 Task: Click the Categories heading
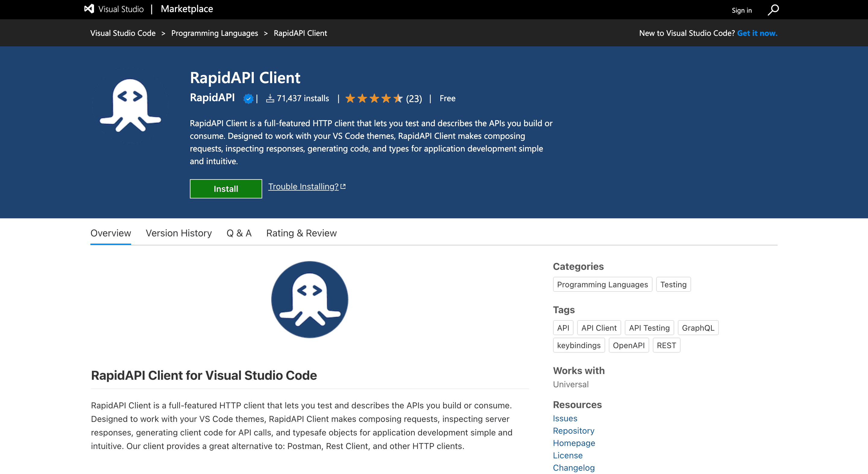(578, 266)
